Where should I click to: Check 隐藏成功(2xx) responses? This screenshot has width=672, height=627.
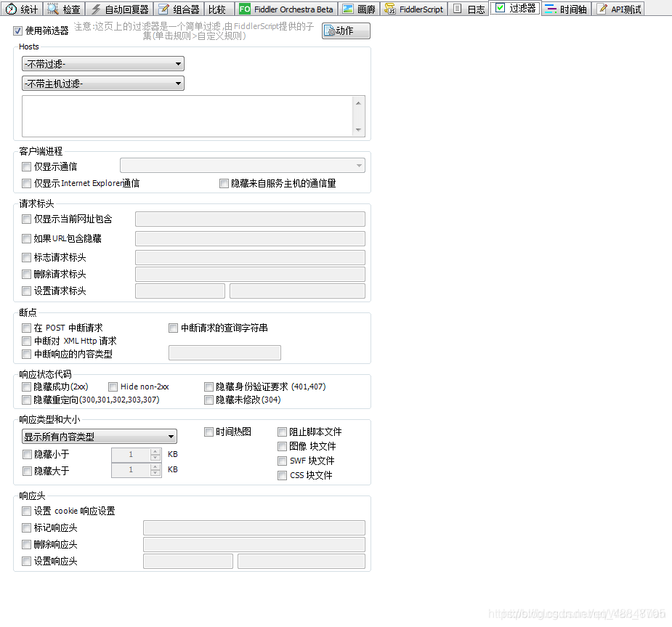(26, 386)
